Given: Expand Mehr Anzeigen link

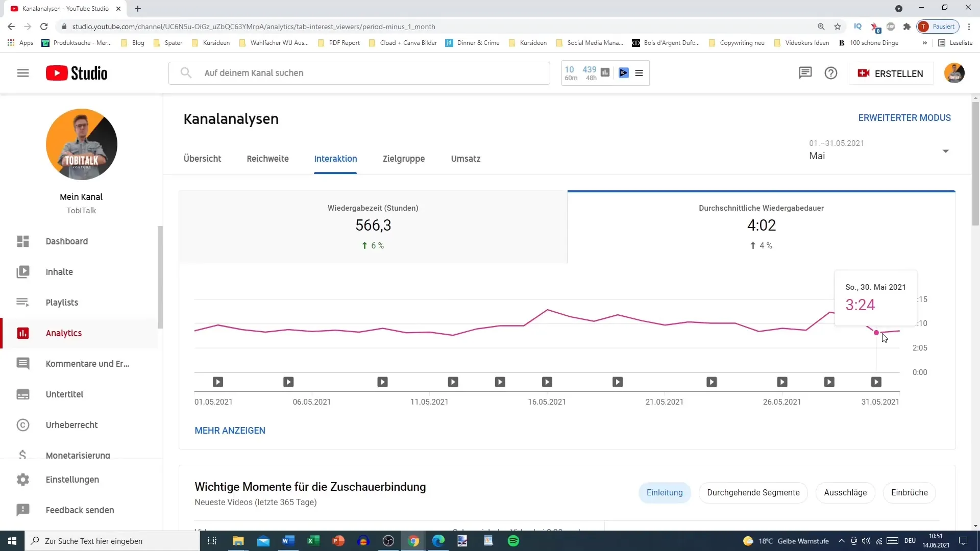Looking at the screenshot, I should pos(230,431).
